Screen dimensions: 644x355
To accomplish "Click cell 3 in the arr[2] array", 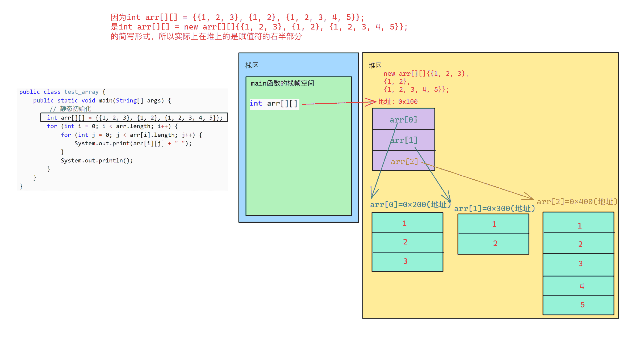I will click(x=578, y=265).
